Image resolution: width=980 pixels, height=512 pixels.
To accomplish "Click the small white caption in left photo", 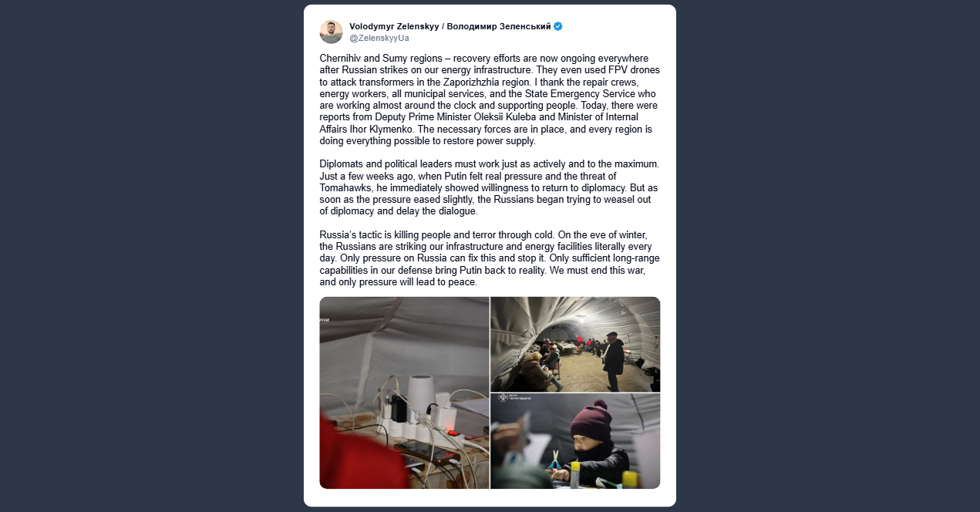I will click(325, 320).
